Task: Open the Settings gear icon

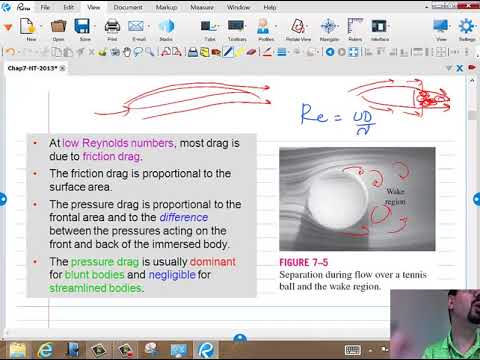Action: [x=466, y=26]
